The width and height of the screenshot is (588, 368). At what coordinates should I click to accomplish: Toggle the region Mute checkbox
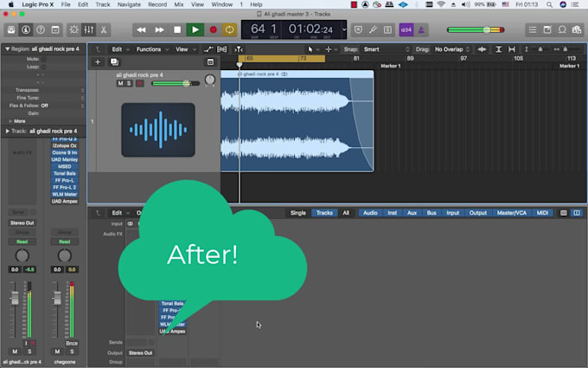[x=44, y=59]
